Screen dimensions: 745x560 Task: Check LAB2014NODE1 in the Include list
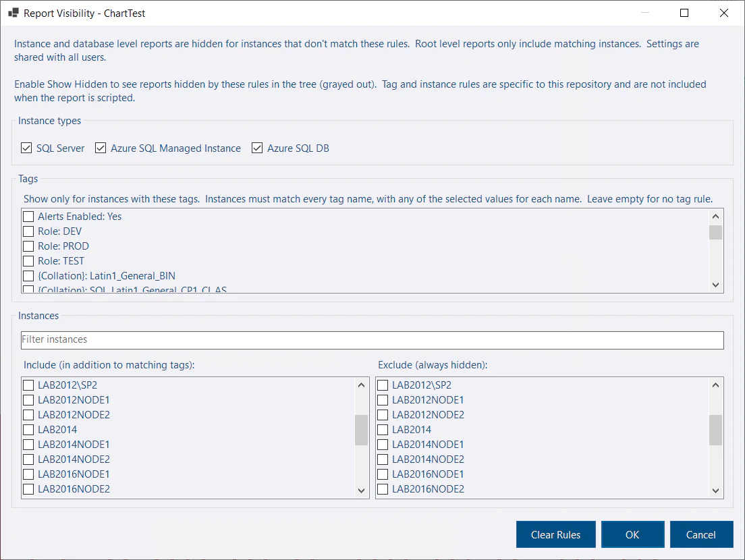(28, 445)
